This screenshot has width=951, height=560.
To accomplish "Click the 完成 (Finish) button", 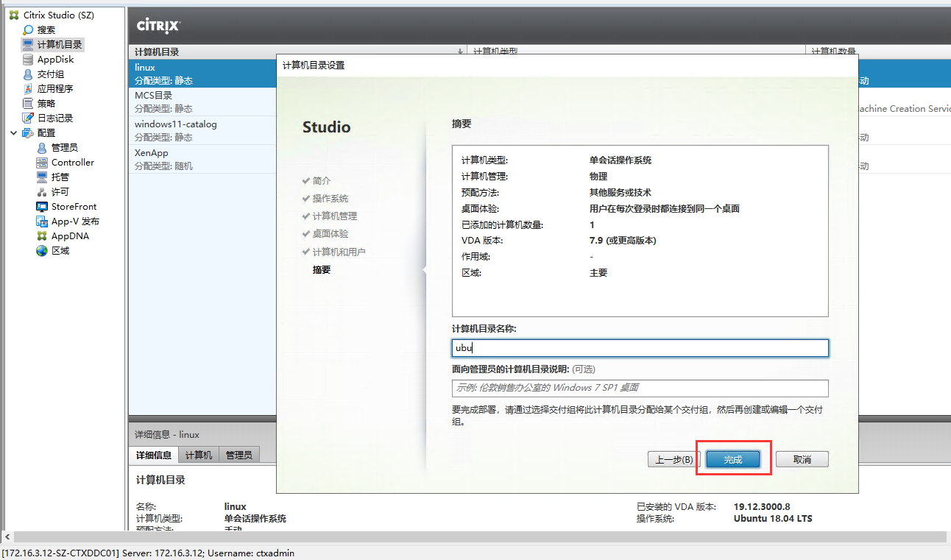I will pos(732,458).
